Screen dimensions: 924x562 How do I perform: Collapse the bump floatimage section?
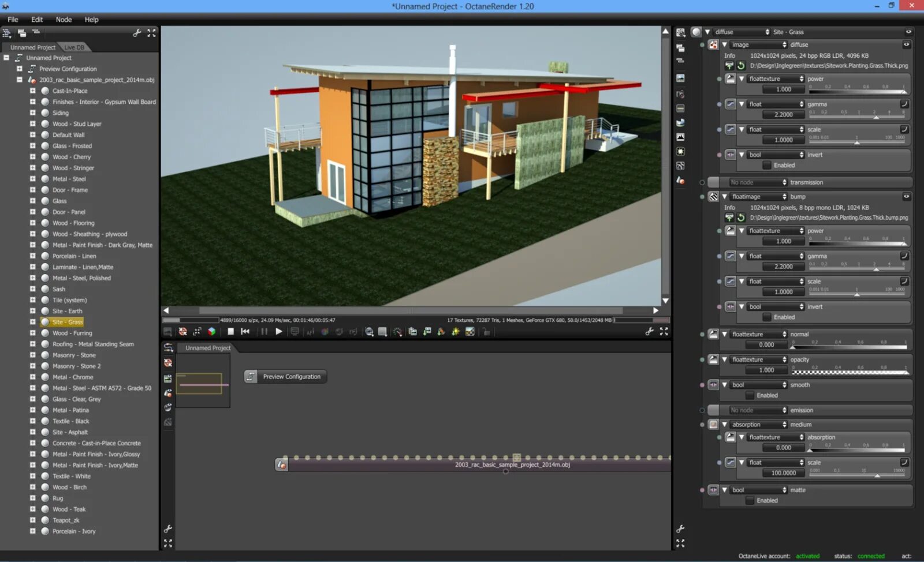coord(725,196)
